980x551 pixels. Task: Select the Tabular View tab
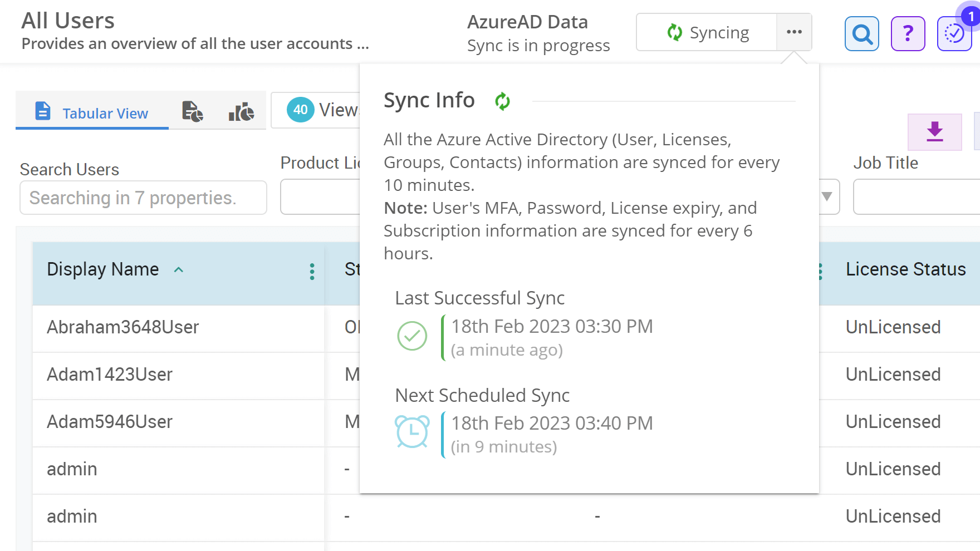[x=92, y=112]
